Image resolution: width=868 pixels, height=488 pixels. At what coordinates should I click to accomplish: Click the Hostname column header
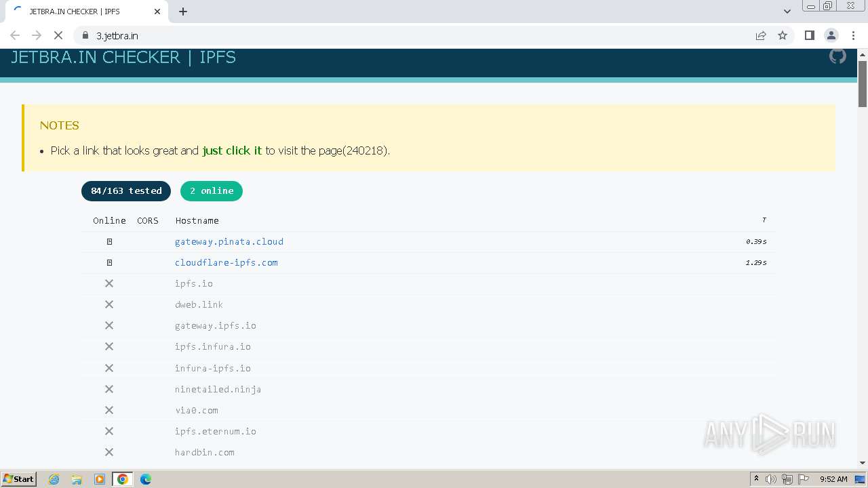click(197, 220)
